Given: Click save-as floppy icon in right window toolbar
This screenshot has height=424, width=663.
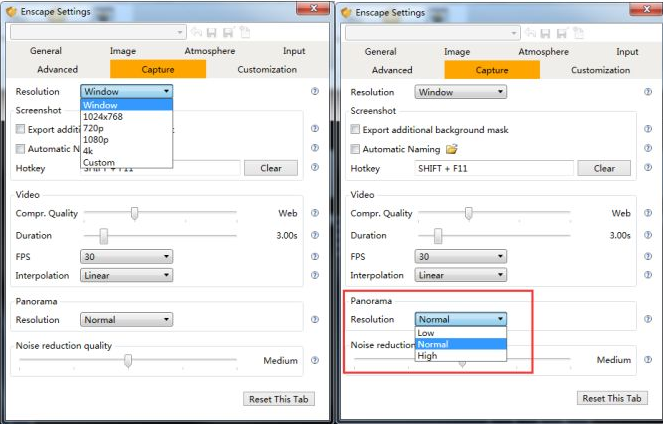Looking at the screenshot, I should (x=562, y=33).
